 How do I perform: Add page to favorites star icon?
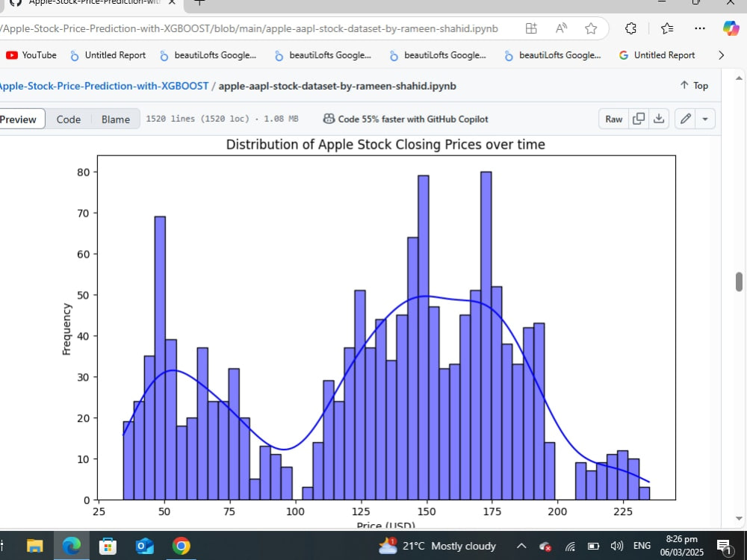click(x=591, y=28)
